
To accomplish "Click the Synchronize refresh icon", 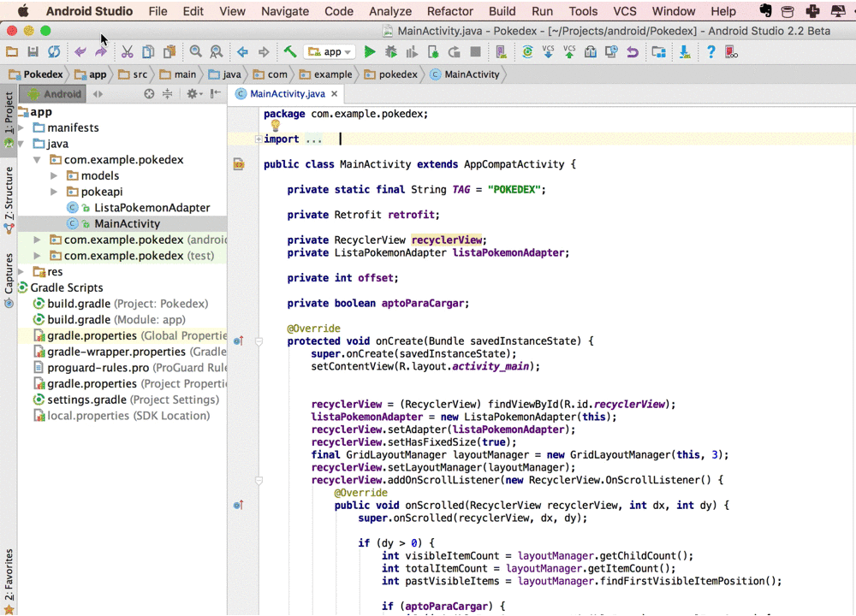I will pyautogui.click(x=53, y=52).
